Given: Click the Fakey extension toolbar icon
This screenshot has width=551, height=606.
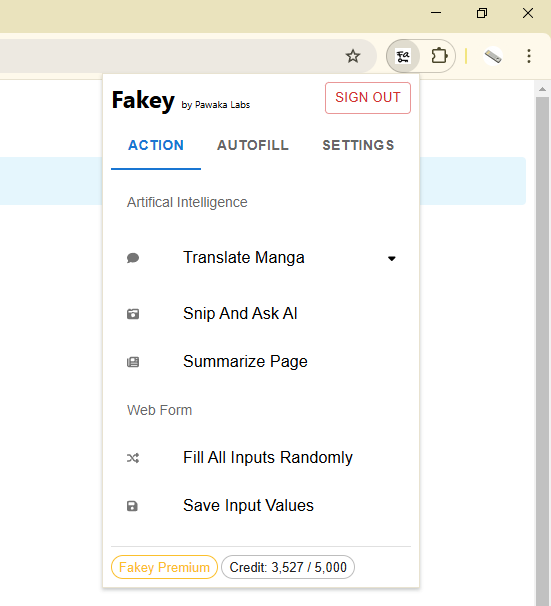Looking at the screenshot, I should coord(403,56).
